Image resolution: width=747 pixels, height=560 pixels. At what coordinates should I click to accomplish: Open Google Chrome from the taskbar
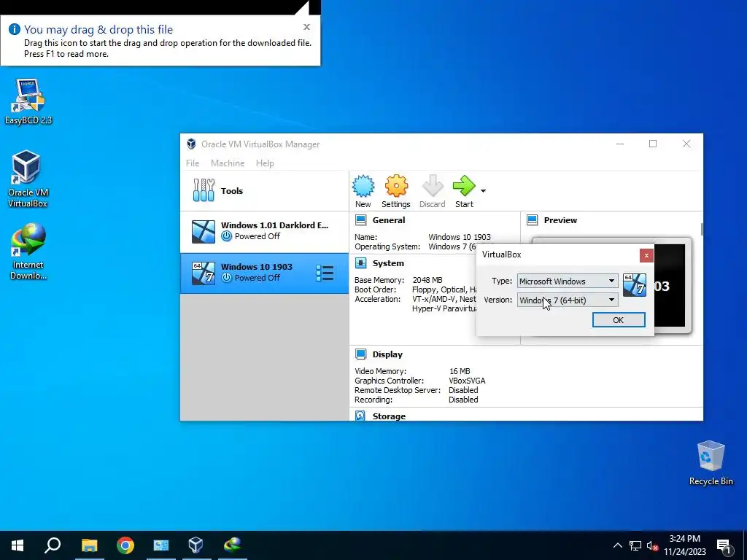[125, 545]
